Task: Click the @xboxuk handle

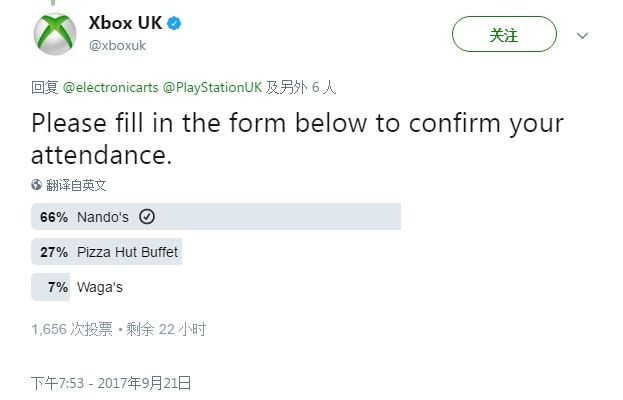Action: click(117, 46)
